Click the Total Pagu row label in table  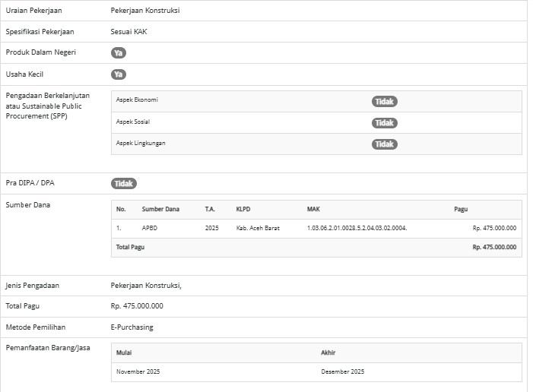tap(130, 247)
